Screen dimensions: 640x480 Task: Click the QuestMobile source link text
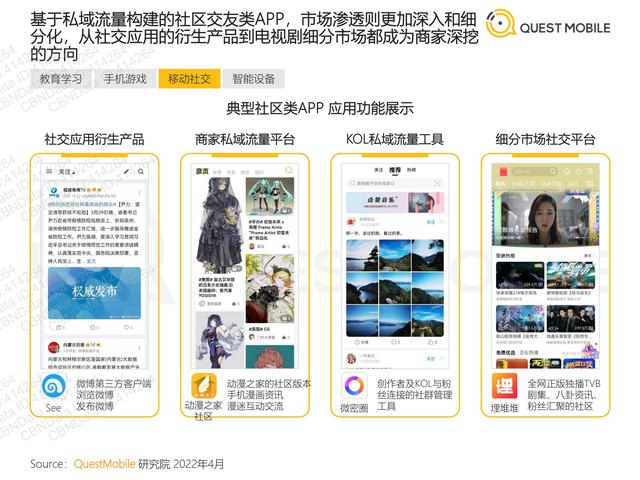point(104,464)
